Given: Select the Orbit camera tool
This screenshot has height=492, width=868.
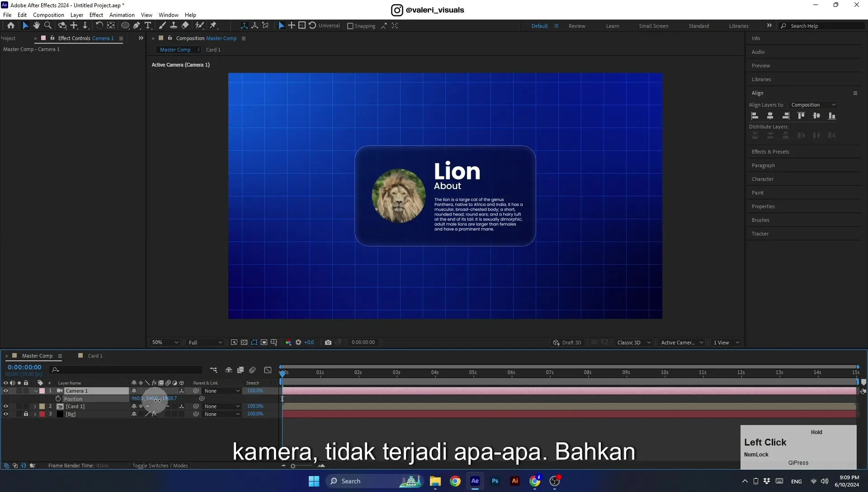Looking at the screenshot, I should (x=62, y=26).
